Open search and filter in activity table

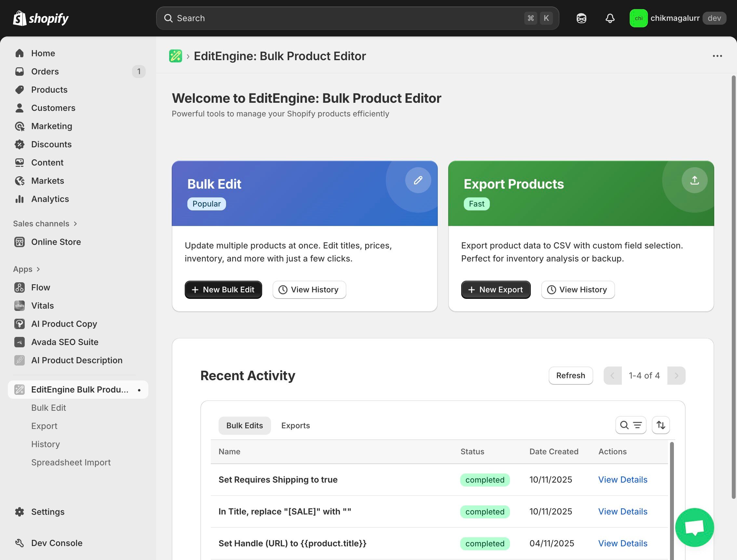click(630, 425)
